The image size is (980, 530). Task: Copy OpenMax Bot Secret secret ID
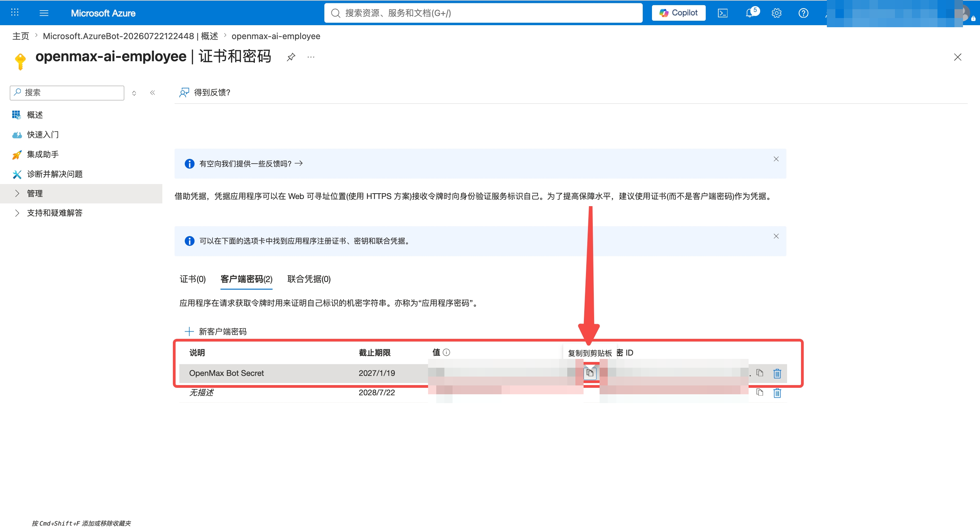pyautogui.click(x=760, y=372)
